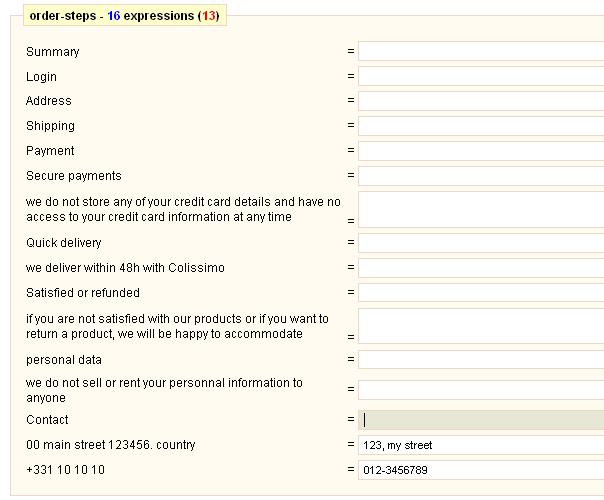Image resolution: width=604 pixels, height=500 pixels.
Task: Focus the return product translation textarea
Action: [481, 326]
